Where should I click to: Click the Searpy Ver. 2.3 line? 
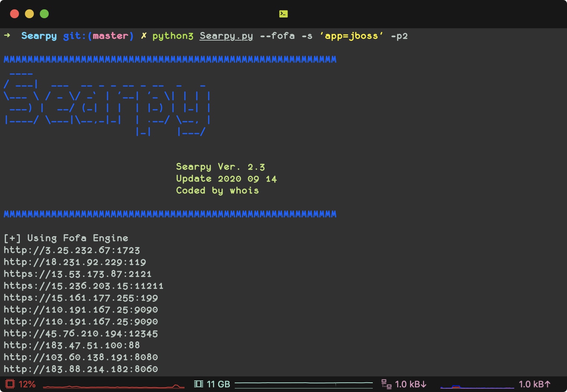tap(220, 167)
